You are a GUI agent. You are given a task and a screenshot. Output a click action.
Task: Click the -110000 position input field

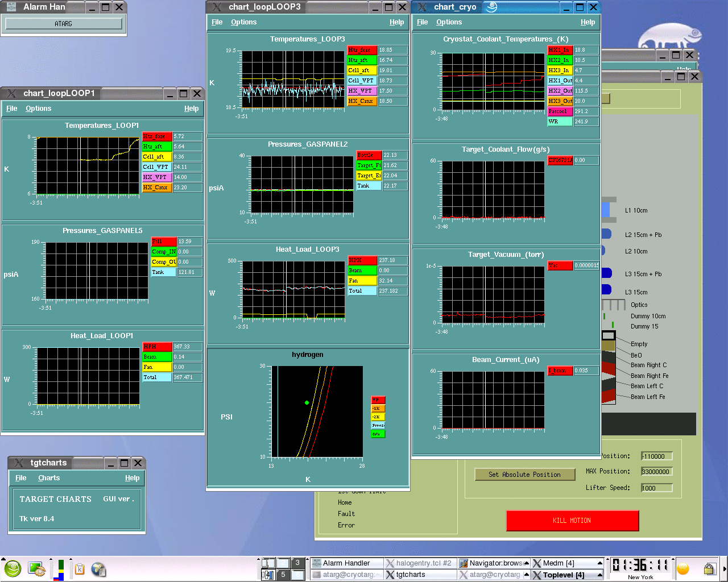(656, 456)
